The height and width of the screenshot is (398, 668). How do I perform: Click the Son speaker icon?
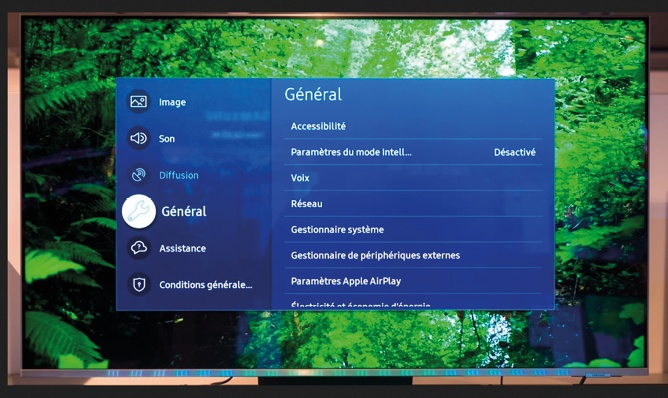pos(138,138)
